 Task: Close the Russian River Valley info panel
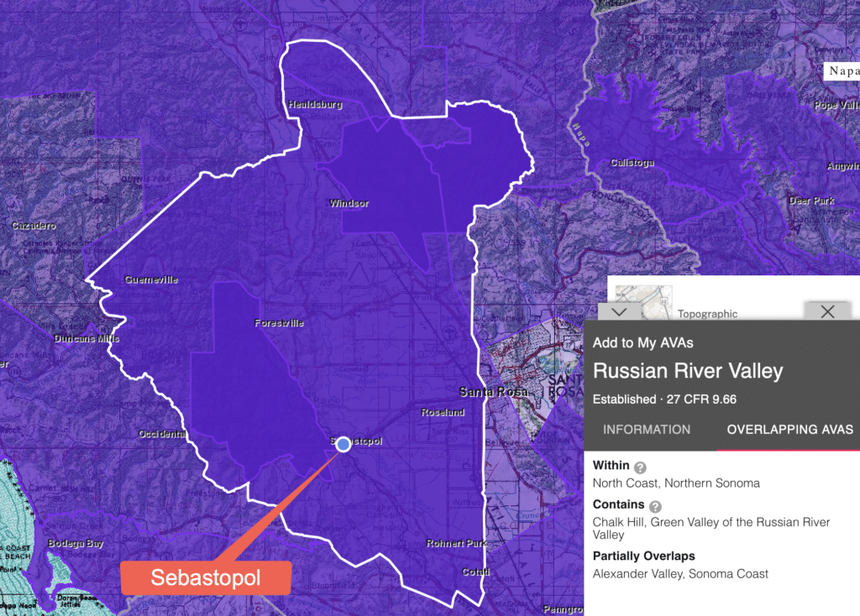click(x=826, y=311)
